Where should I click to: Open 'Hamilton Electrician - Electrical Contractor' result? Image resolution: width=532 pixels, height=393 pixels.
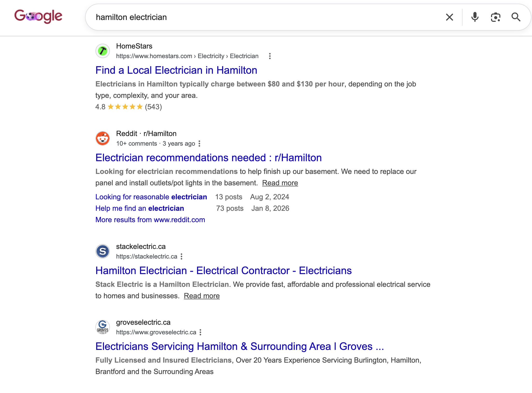[x=223, y=271]
